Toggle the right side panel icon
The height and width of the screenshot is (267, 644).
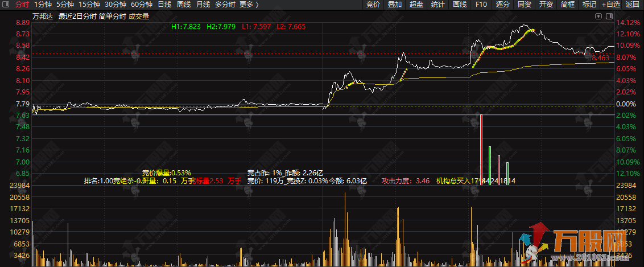pos(609,16)
